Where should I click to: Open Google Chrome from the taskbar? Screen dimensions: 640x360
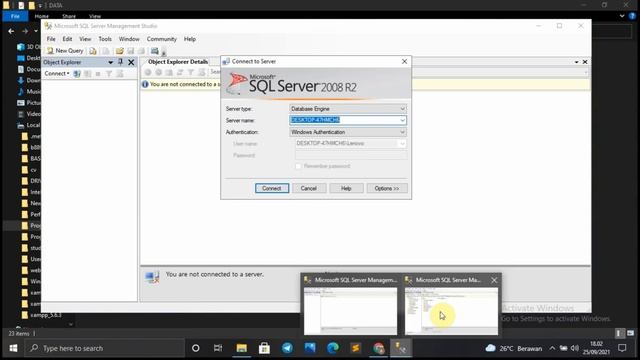click(x=379, y=348)
